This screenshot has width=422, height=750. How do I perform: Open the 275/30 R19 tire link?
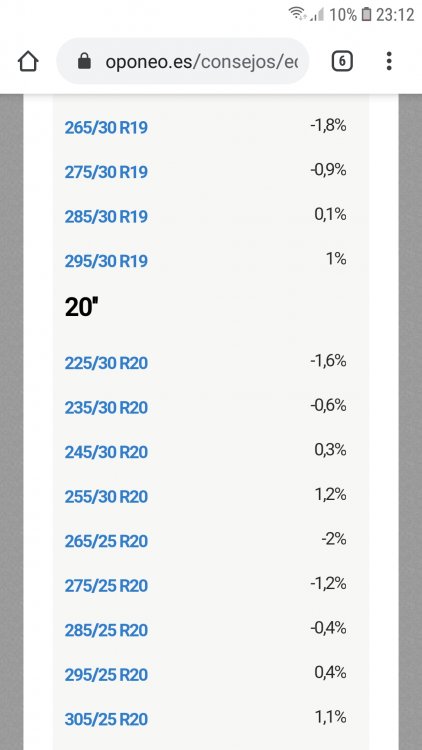[106, 172]
